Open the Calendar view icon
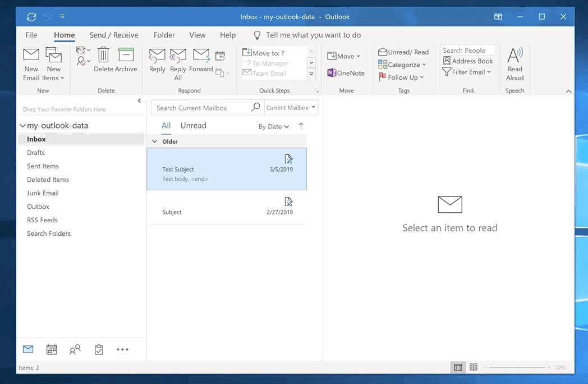Image resolution: width=588 pixels, height=384 pixels. click(x=52, y=350)
